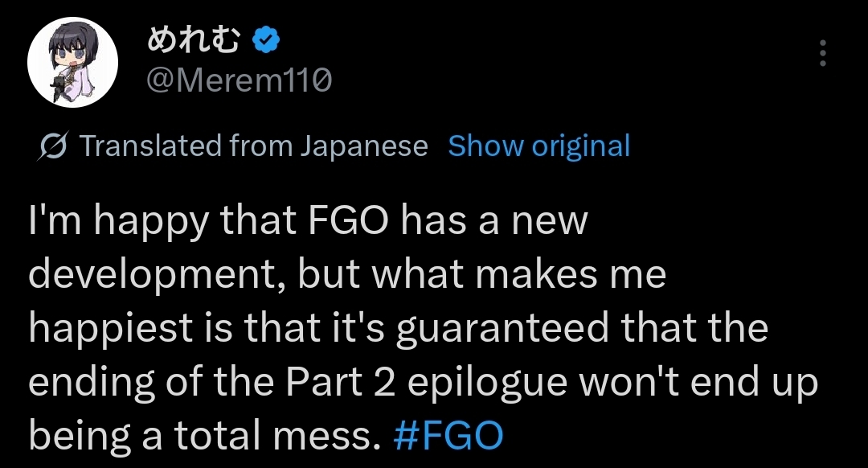The width and height of the screenshot is (868, 468).
Task: Click the word "ending" in the tweet text
Action: [92, 384]
